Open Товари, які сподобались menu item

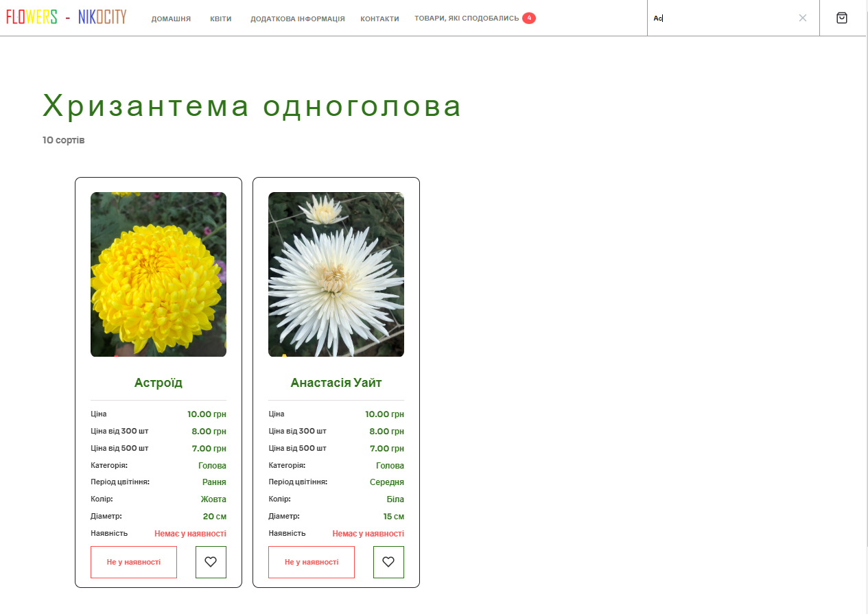(x=467, y=18)
